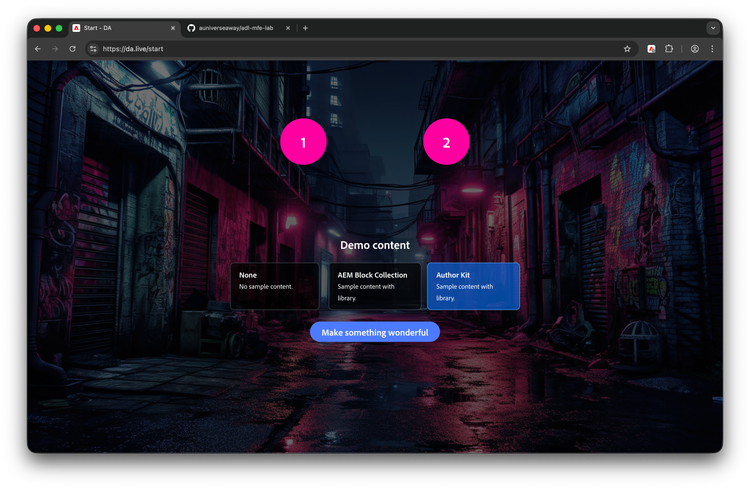Switch to the auniverseaway/adl-mfe-lab tab
The image size is (750, 489).
[235, 28]
